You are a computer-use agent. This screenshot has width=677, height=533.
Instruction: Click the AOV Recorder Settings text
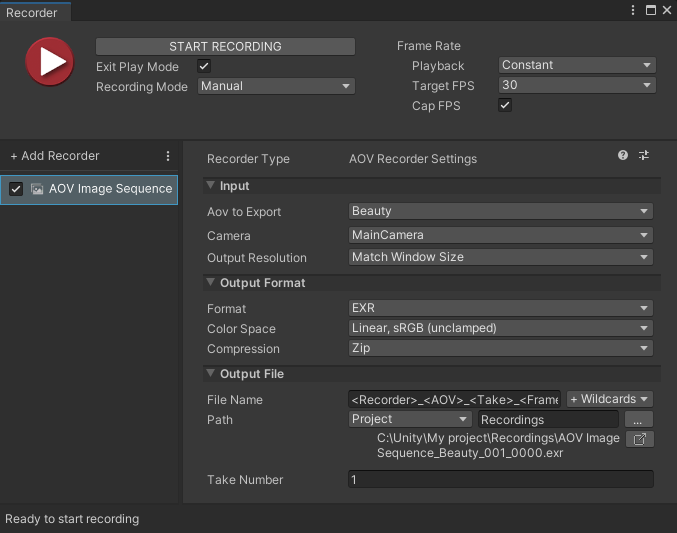coord(413,159)
